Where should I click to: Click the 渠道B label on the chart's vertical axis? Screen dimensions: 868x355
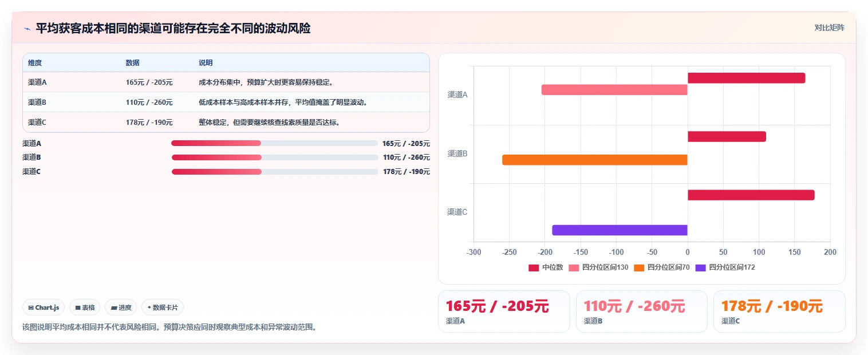tap(457, 153)
